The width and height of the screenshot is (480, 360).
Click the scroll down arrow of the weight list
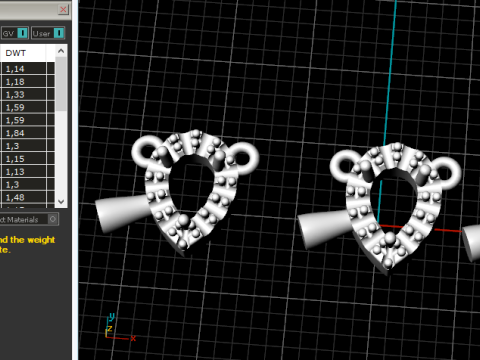[x=61, y=202]
